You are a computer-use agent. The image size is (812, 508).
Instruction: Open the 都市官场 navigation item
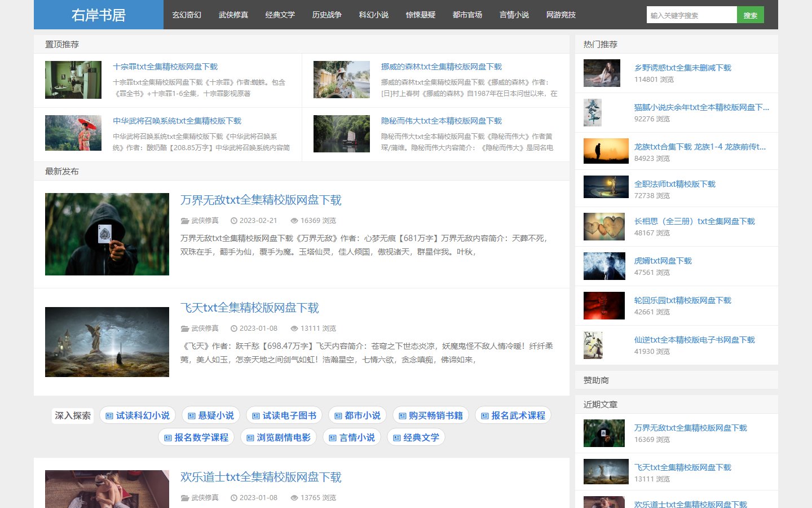point(467,15)
